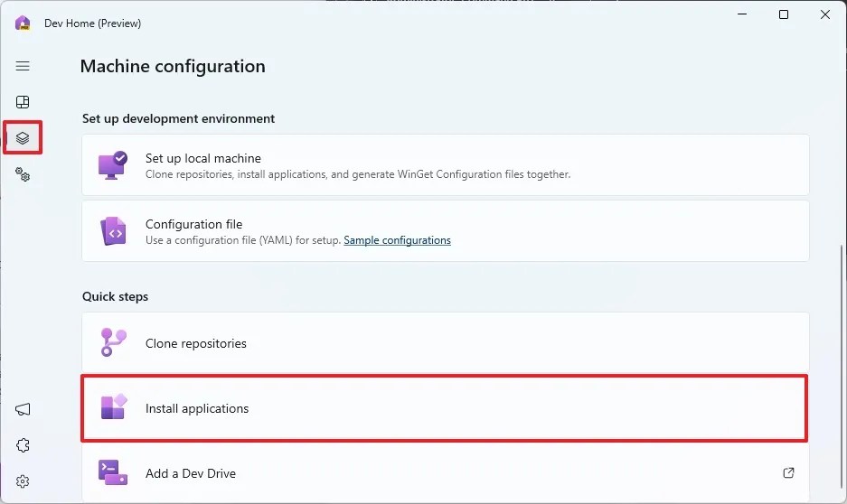Click the Set up local machine monitor icon
The image size is (847, 504).
[113, 165]
